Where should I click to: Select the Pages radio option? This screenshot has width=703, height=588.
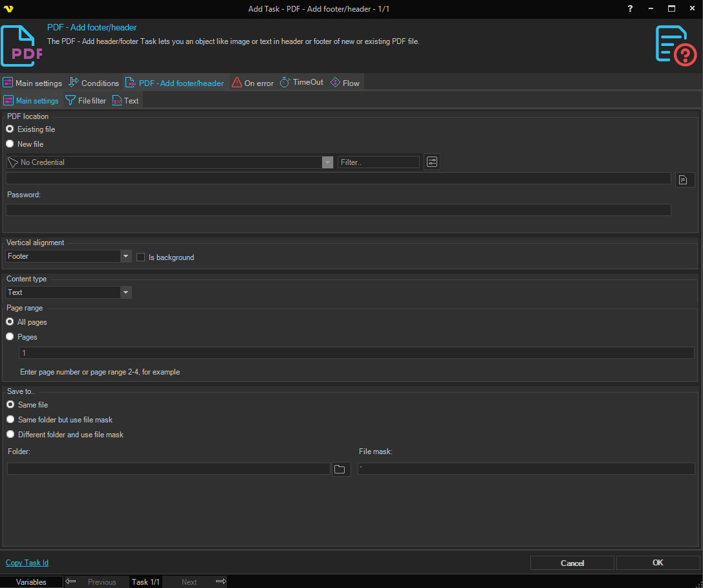point(10,337)
